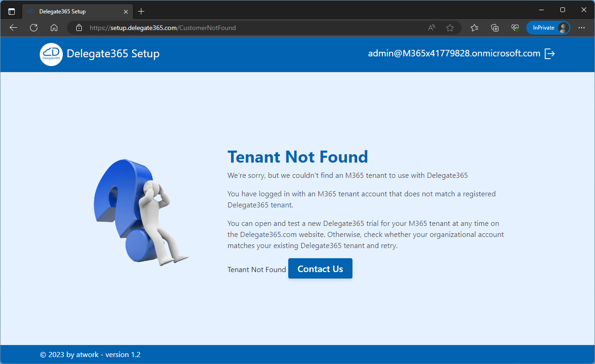Reload the page with the refresh icon

click(x=34, y=28)
